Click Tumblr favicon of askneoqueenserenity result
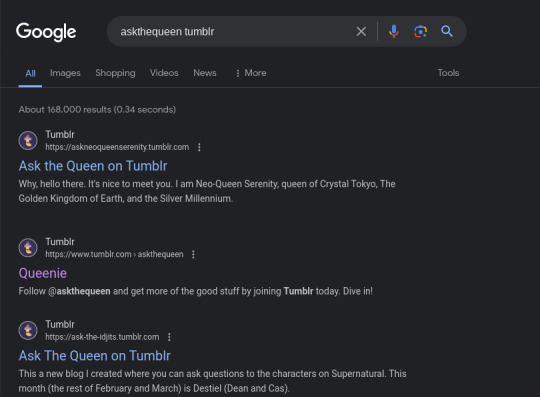Image resolution: width=540 pixels, height=397 pixels. (x=28, y=140)
